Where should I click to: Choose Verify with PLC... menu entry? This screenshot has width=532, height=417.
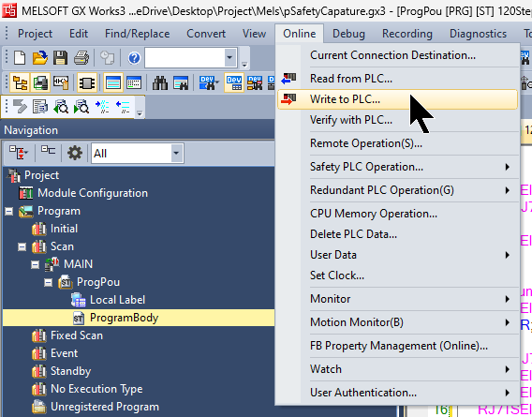[398, 120]
